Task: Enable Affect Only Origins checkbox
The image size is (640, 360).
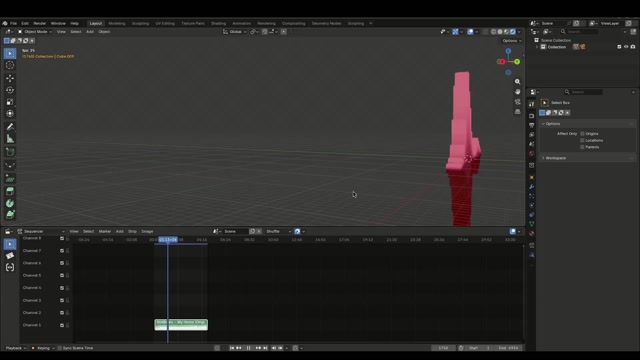Action: [x=582, y=133]
